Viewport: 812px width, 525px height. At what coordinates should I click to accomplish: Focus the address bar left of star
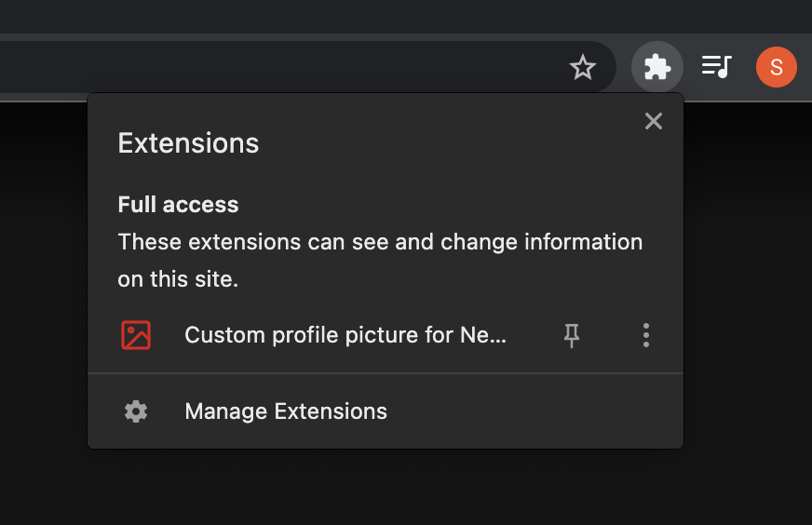[279, 67]
